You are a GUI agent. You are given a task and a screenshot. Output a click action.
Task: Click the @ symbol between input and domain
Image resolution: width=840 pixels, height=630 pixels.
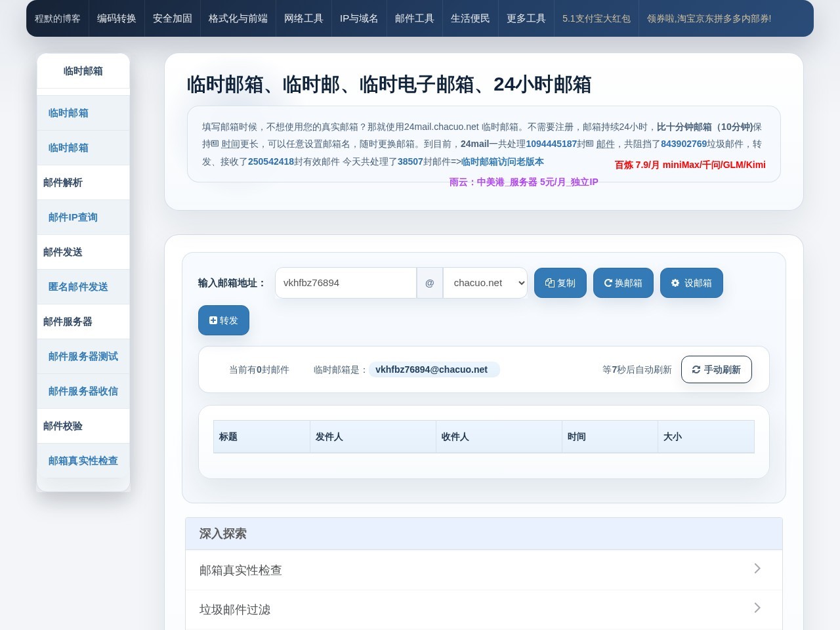coord(430,283)
